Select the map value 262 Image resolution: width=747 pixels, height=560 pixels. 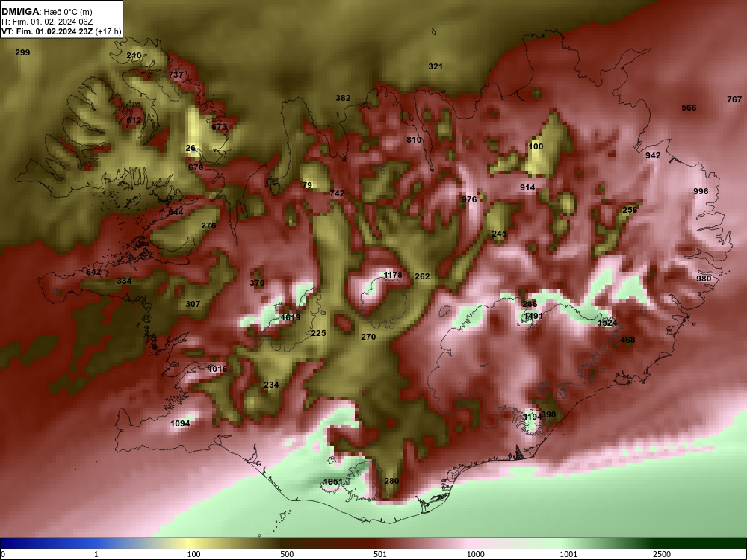click(423, 277)
